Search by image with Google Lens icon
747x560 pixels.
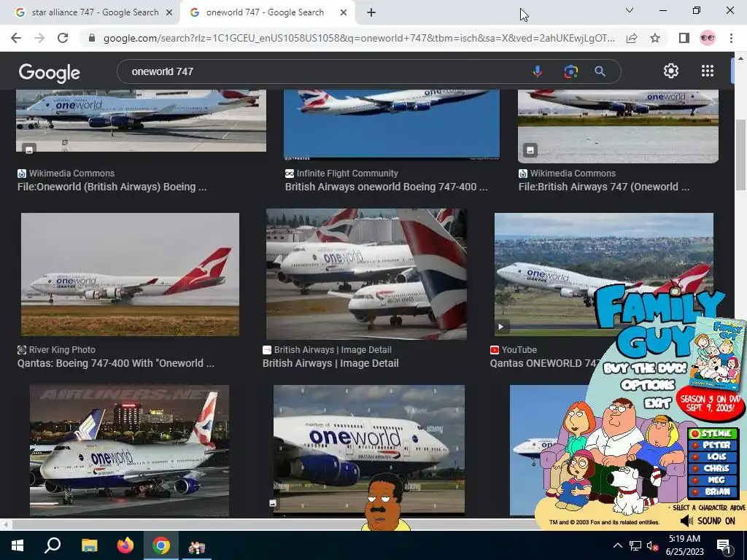[570, 71]
